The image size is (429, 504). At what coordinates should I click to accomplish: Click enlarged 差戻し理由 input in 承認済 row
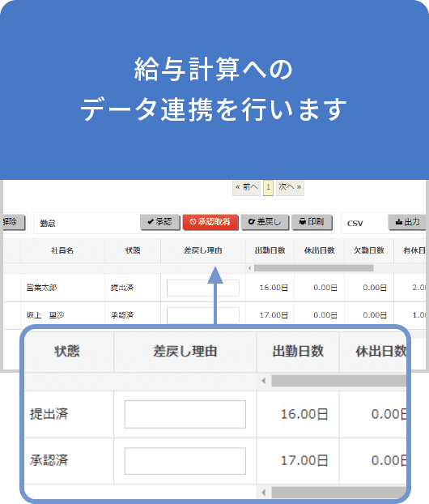185,461
